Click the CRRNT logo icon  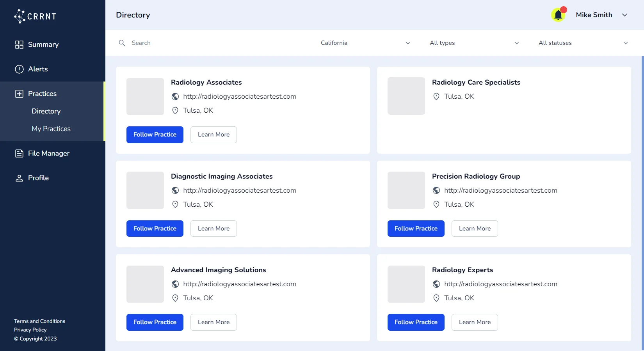point(20,16)
